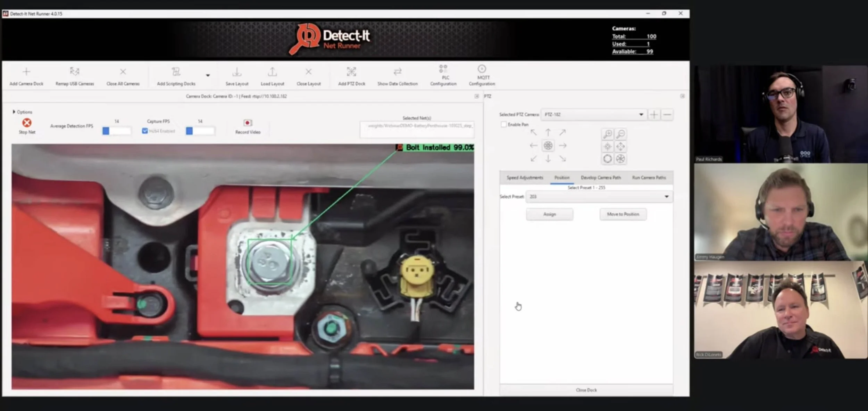Click the Add Camera Dock icon

pyautogui.click(x=26, y=72)
